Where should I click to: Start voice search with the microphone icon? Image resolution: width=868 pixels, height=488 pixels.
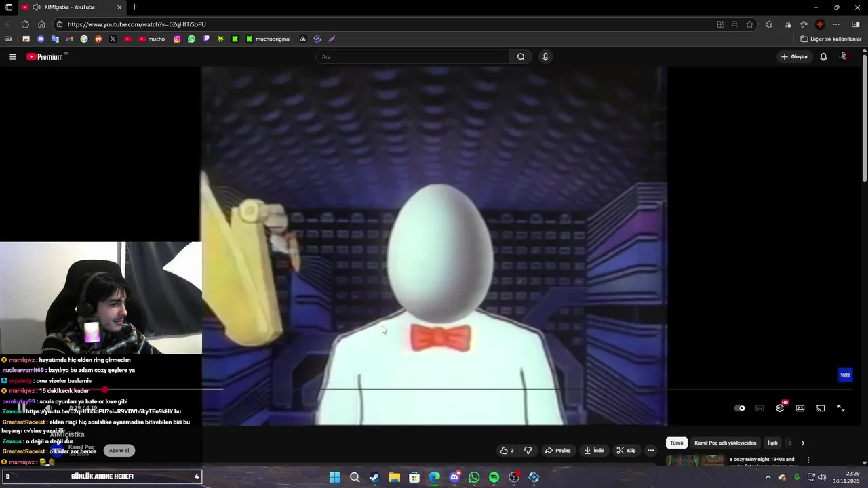545,57
